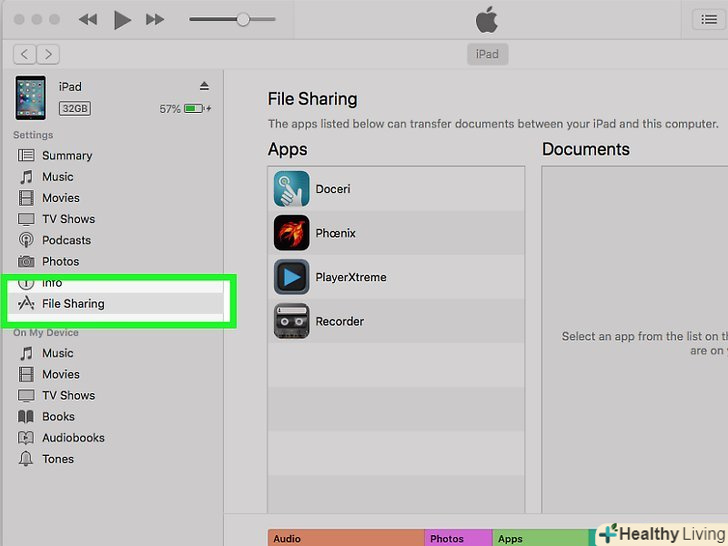Click the PlayerXtreme play-arrow icon
This screenshot has width=728, height=546.
[x=292, y=277]
